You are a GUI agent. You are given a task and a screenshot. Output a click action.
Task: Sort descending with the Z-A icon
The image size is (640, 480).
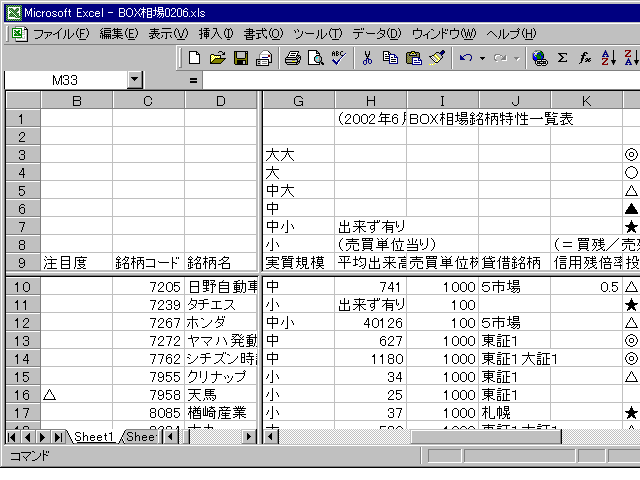[631, 58]
